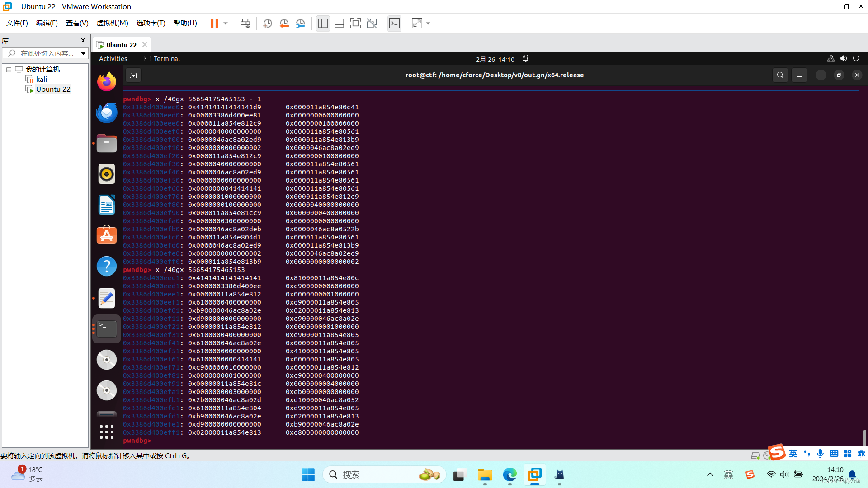Open a new terminal tab
The image size is (868, 488).
click(133, 75)
